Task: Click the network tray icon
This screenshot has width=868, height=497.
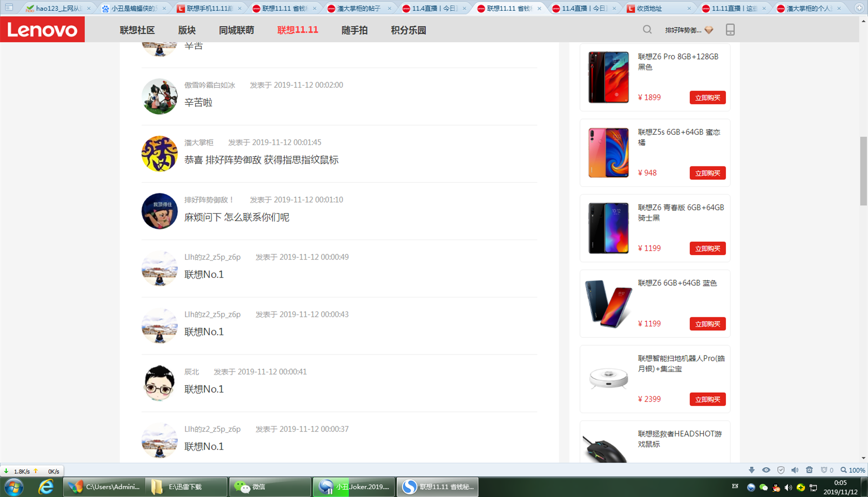Action: tap(813, 488)
